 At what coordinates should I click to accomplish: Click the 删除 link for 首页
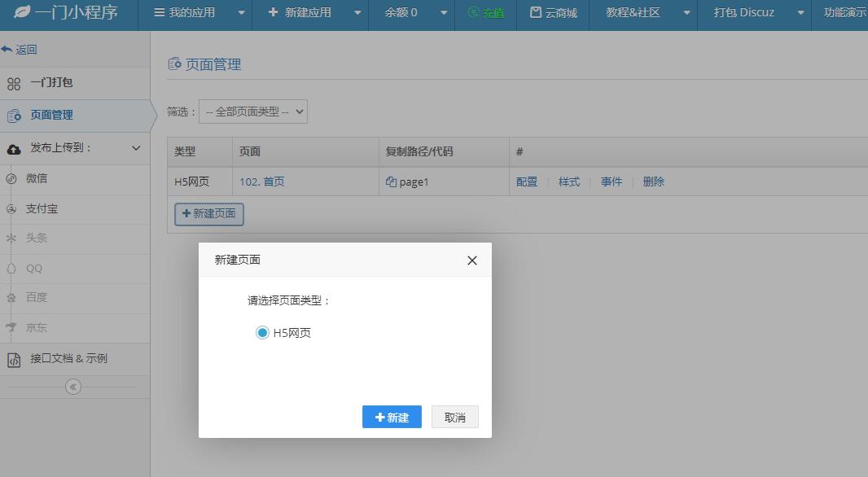(653, 182)
